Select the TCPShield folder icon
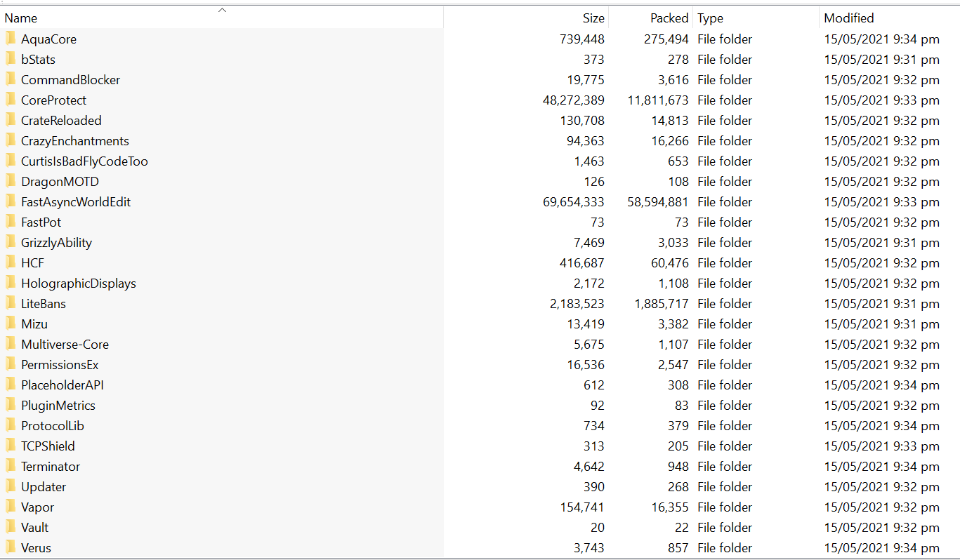960x560 pixels. 11,446
